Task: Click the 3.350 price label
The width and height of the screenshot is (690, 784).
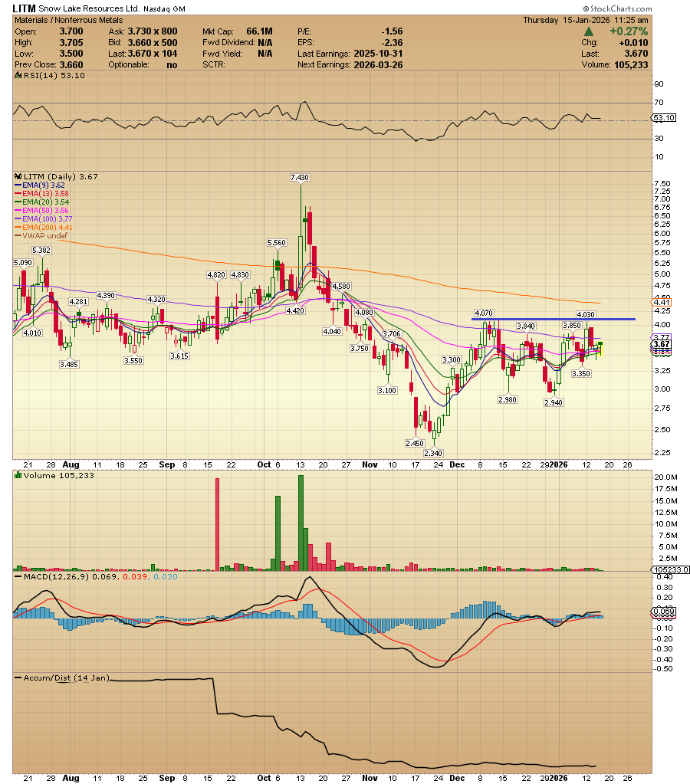Action: (x=581, y=373)
